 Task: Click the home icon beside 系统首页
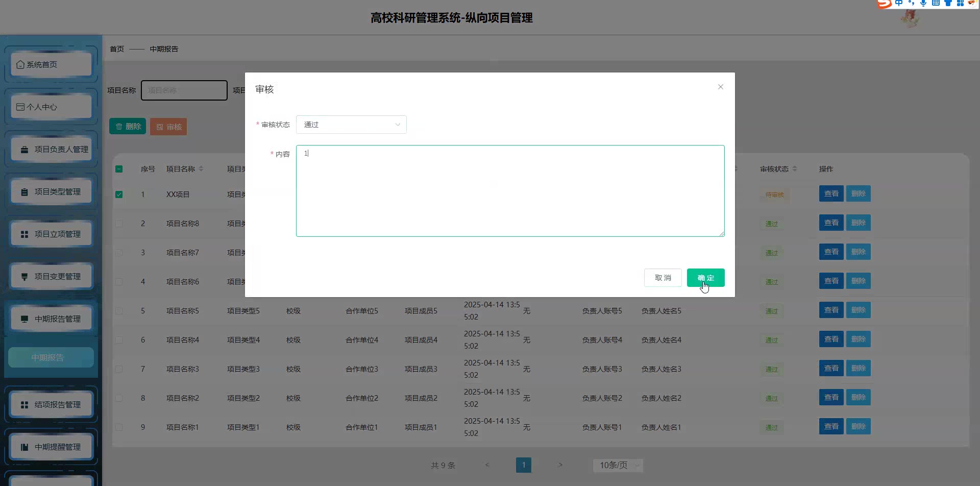tap(20, 65)
